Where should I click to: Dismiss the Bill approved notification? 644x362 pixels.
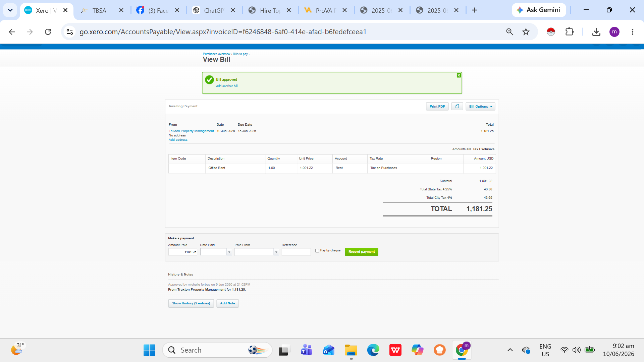459,75
